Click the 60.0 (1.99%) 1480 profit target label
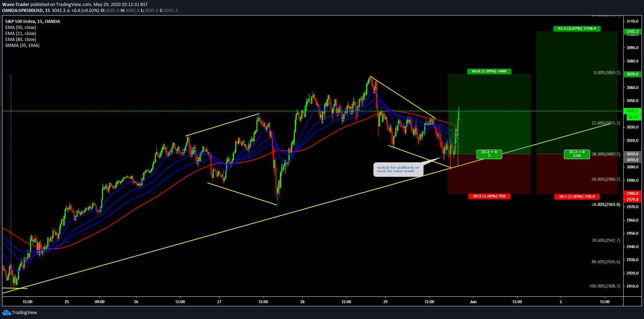This screenshot has width=644, height=319. point(489,71)
